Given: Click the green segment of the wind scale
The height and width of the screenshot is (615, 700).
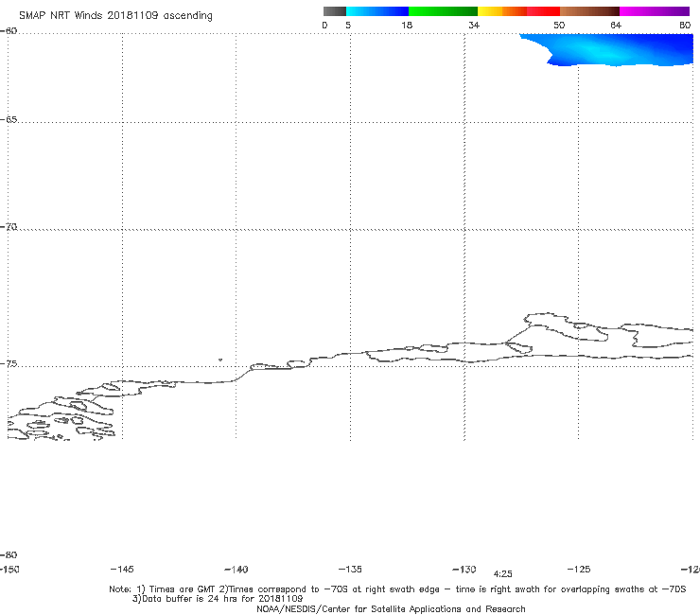Looking at the screenshot, I should [443, 11].
